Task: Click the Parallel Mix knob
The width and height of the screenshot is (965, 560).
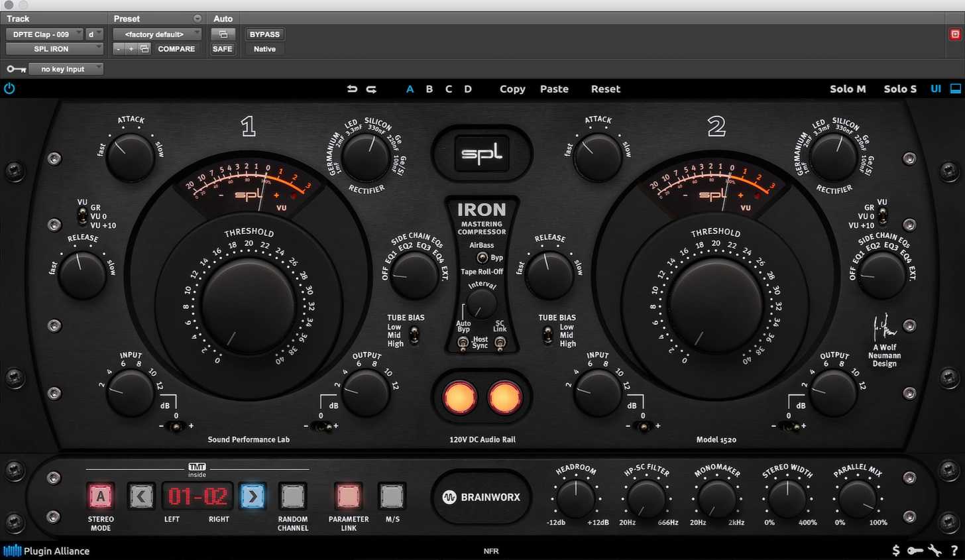Action: point(858,500)
